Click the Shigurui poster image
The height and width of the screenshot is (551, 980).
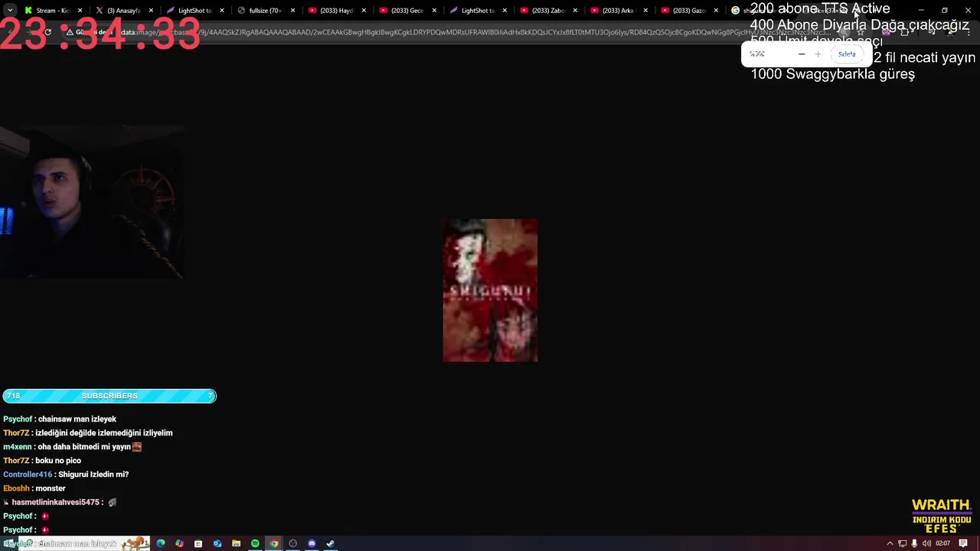click(x=490, y=290)
